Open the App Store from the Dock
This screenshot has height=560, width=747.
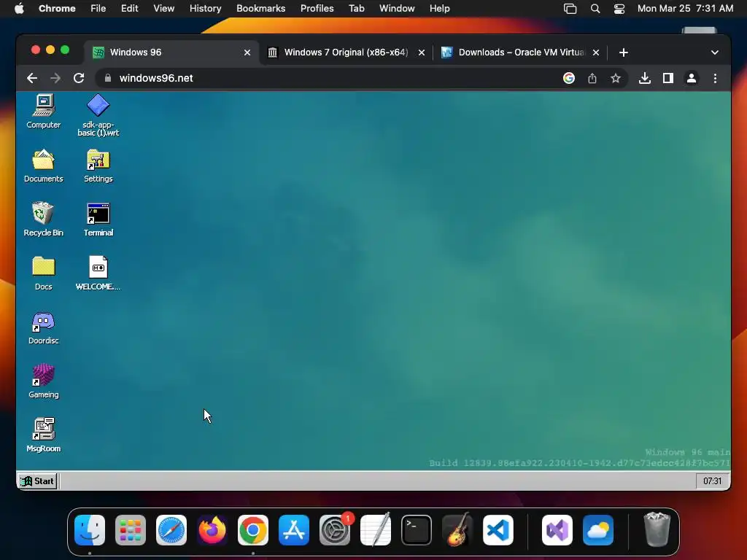(294, 530)
